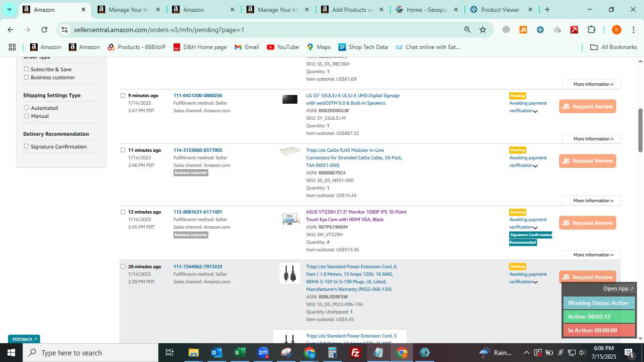Expand Awaiting payment verification for LG order
The height and width of the screenshot is (362, 644).
pos(536,111)
